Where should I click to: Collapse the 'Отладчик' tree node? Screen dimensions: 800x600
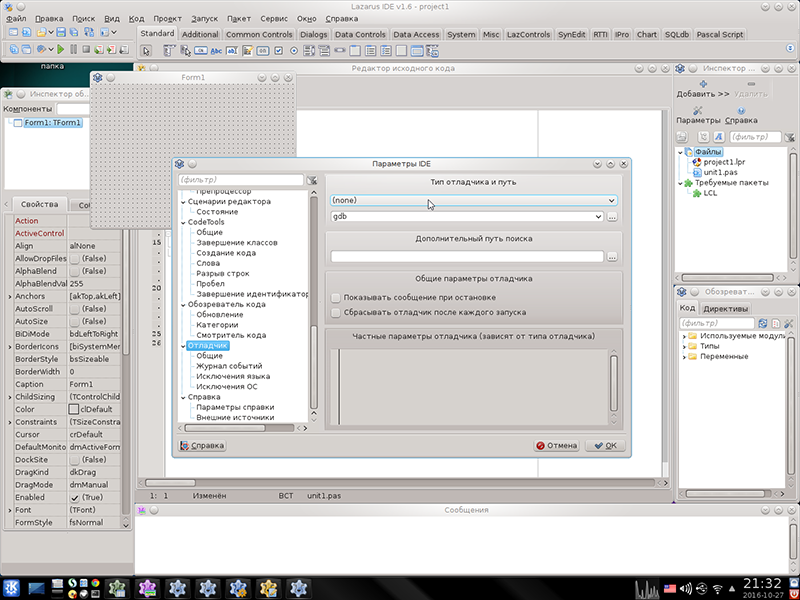(183, 346)
